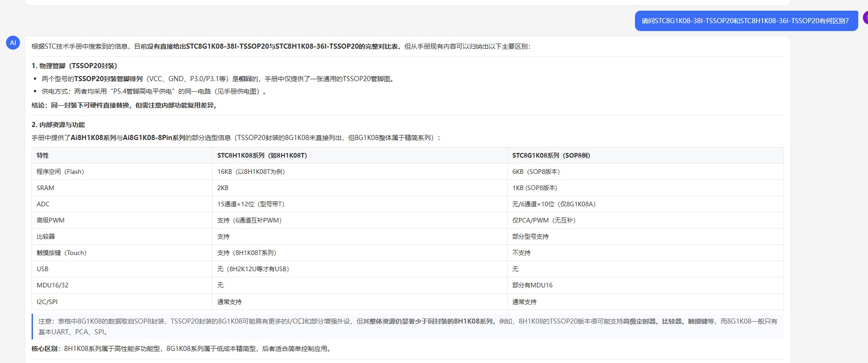Click the 'SRAM' row label
868x363 pixels.
122,188
